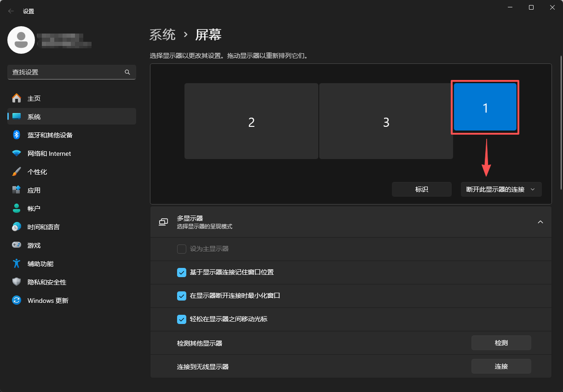Click the 个性化 paintbrush icon
Screen dimensions: 563x392
17,172
